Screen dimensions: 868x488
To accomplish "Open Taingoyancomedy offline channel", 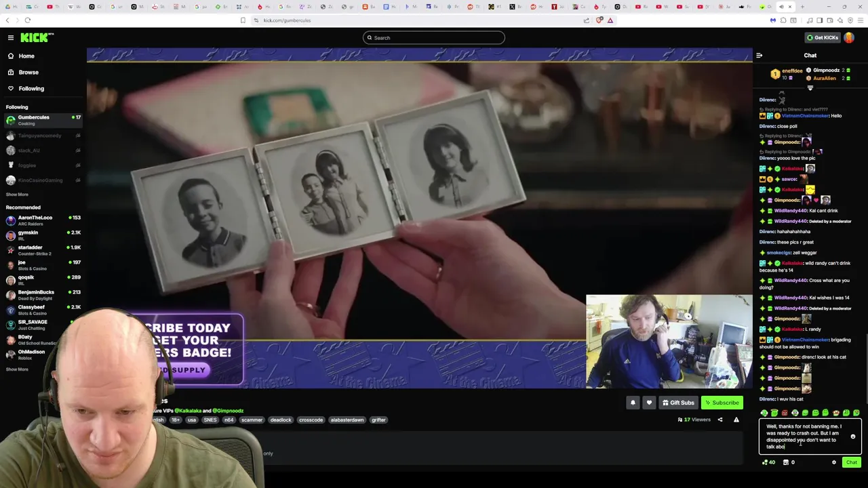I will (43, 136).
